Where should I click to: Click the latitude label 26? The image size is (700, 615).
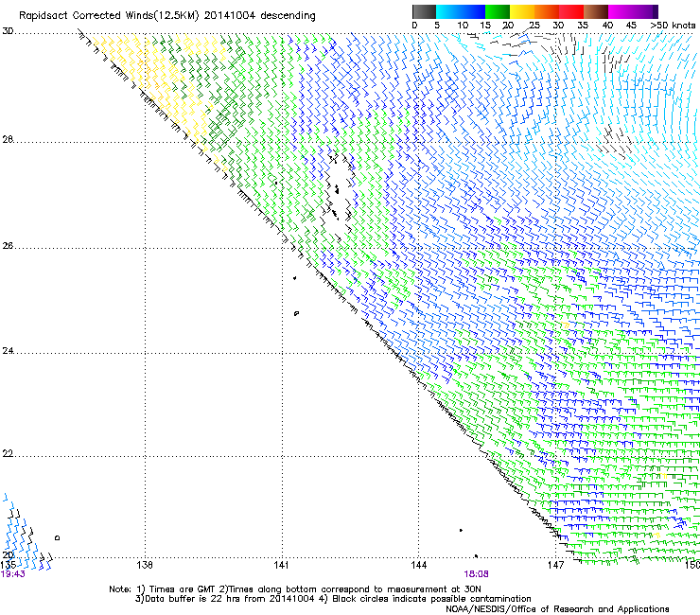click(8, 246)
